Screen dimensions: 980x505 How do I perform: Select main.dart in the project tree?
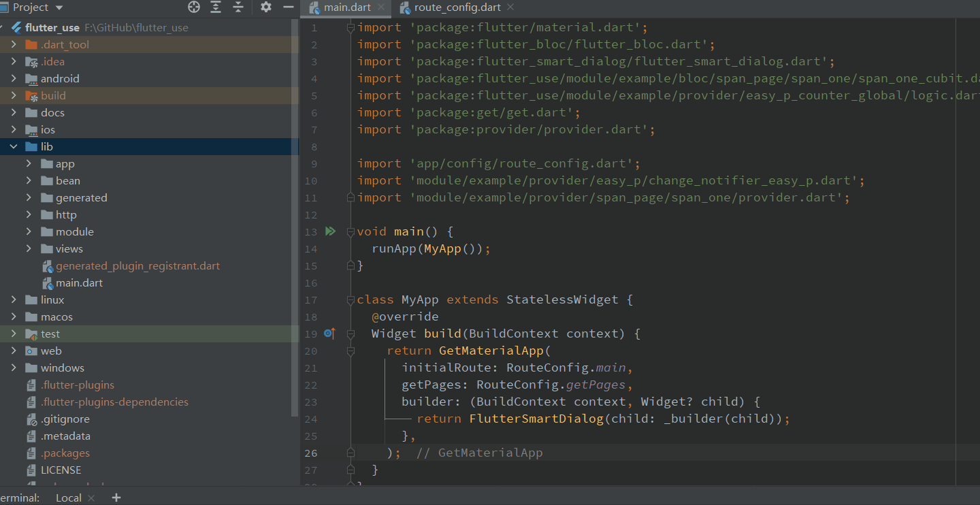click(79, 282)
